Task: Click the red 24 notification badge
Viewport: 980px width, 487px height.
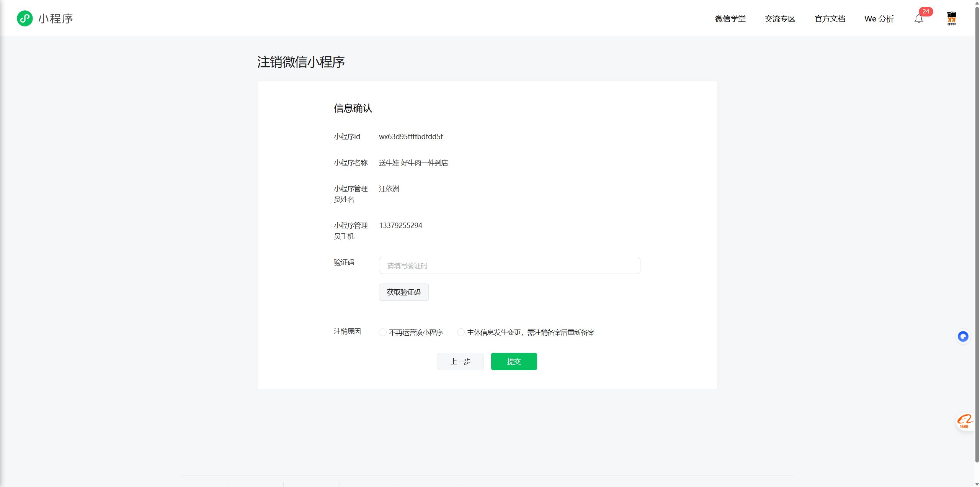Action: click(926, 11)
